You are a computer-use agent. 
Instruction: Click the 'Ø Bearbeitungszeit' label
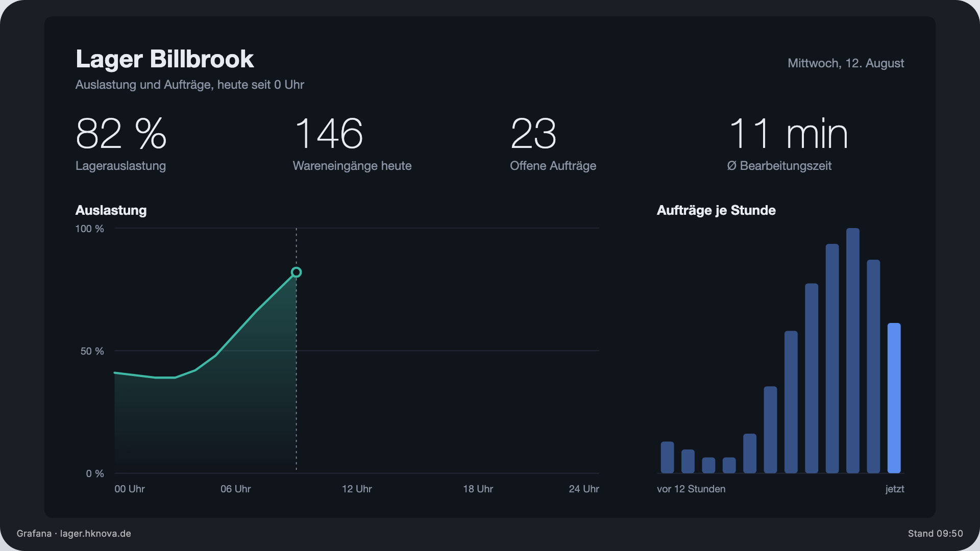pos(779,166)
